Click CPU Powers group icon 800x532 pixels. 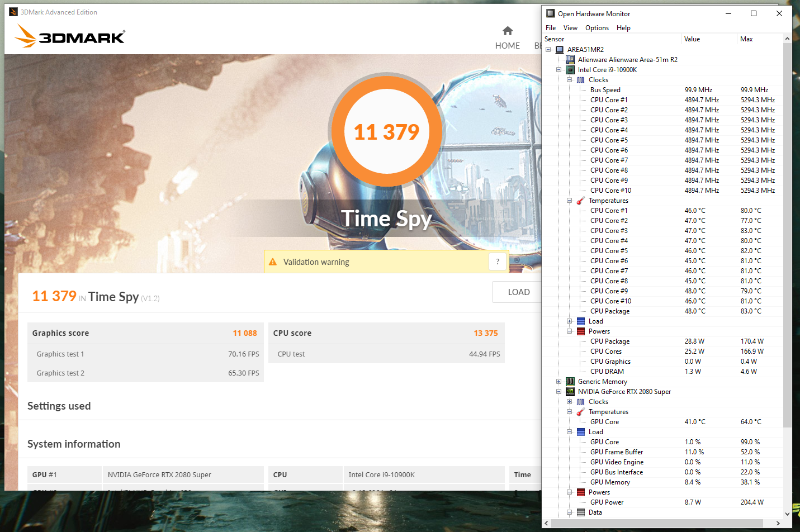581,331
